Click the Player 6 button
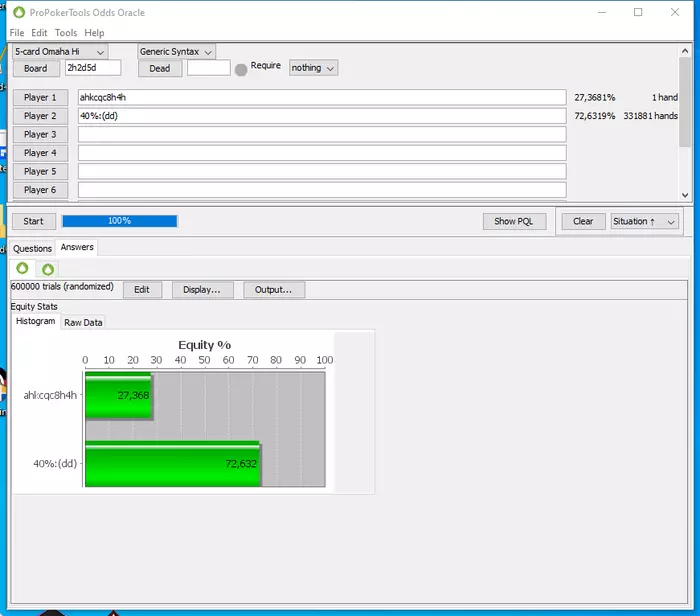 (x=40, y=190)
